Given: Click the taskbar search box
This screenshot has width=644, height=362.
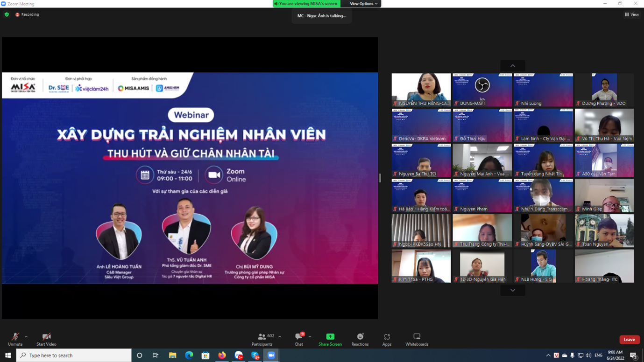Looking at the screenshot, I should 74,355.
